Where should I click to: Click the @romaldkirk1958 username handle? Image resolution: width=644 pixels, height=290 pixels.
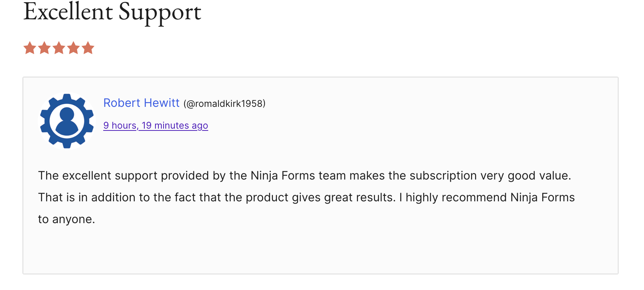(x=224, y=104)
